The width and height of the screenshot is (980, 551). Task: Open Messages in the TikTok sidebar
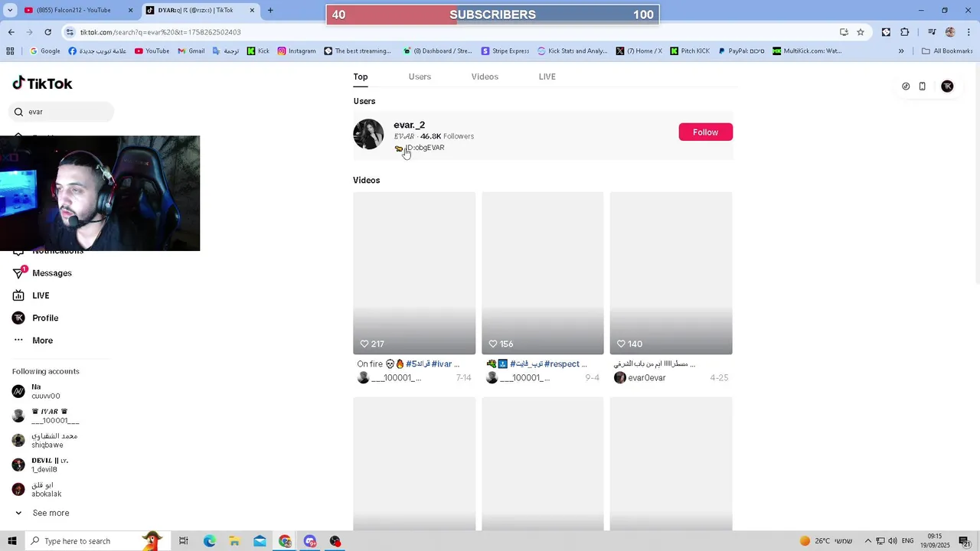52,273
